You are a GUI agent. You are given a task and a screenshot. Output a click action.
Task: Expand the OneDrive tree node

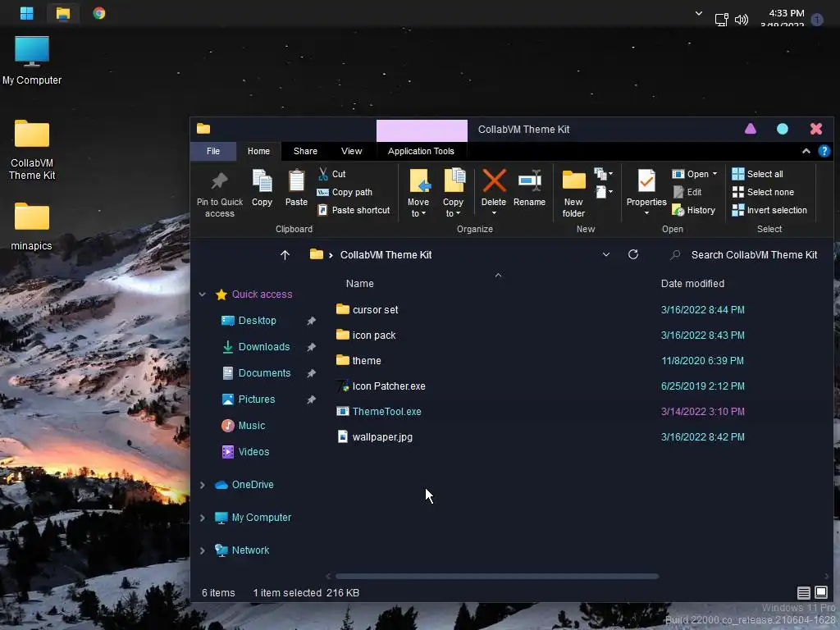[x=203, y=485]
